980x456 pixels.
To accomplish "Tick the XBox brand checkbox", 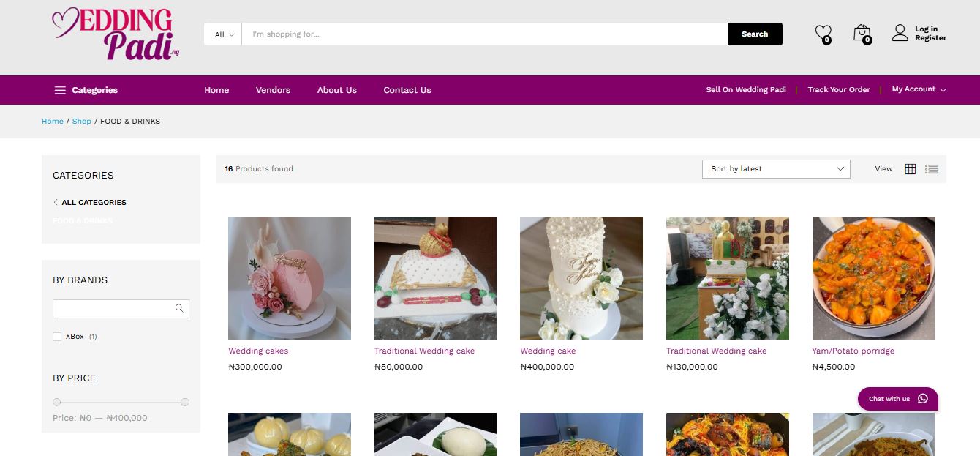I will click(x=57, y=337).
